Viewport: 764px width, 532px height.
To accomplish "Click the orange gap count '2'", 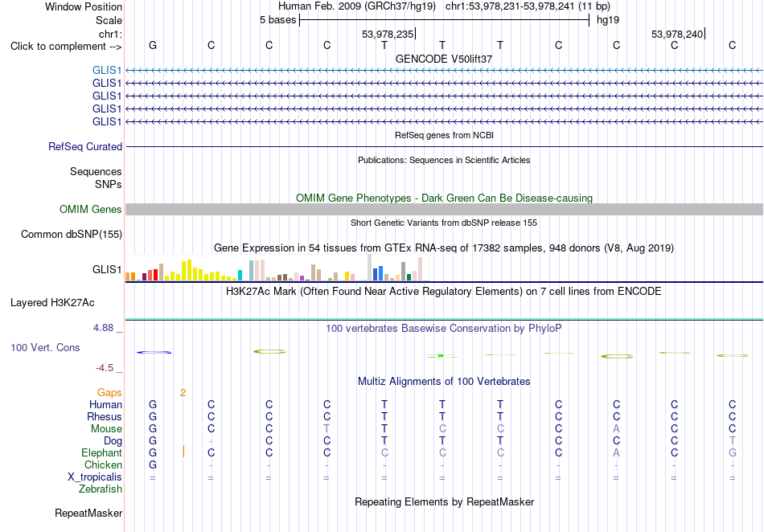I will [183, 393].
